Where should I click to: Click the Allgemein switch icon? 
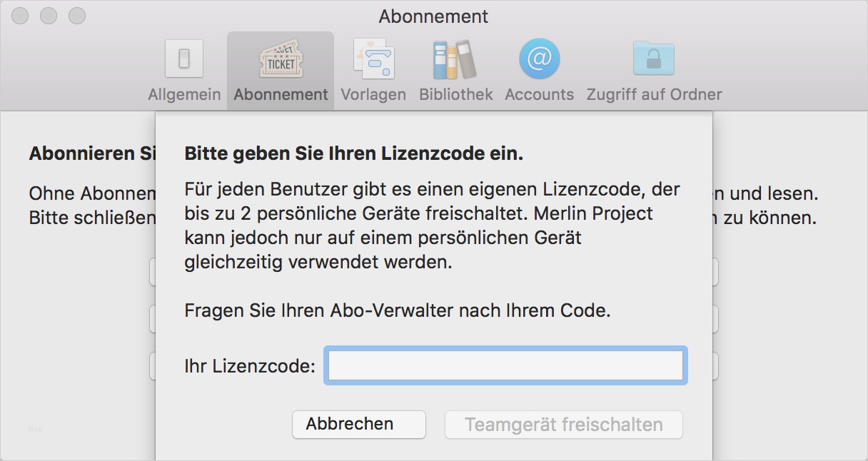click(x=184, y=59)
